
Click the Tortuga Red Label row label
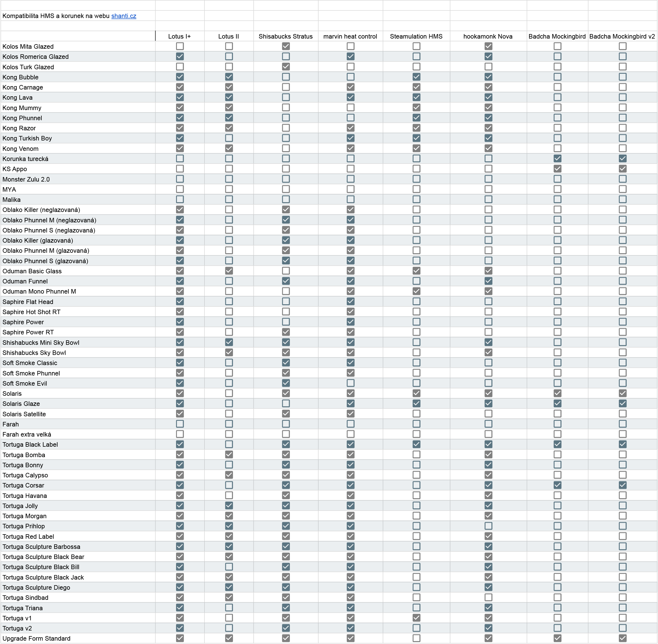pos(28,536)
